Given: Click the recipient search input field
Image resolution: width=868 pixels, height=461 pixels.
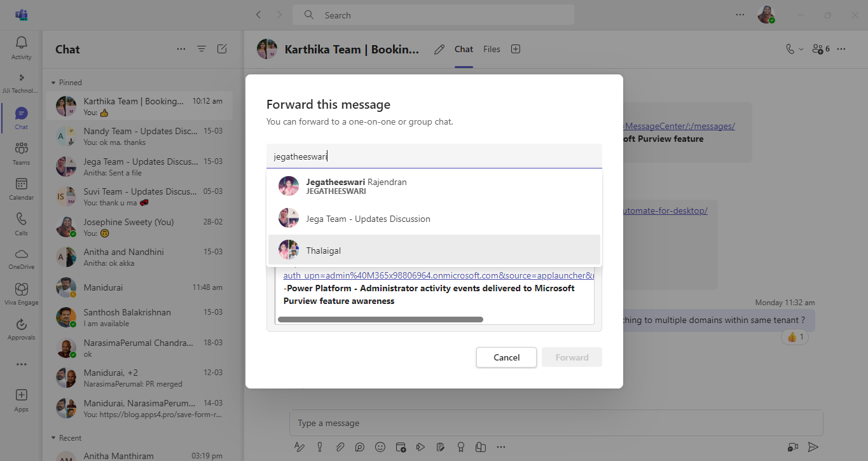Looking at the screenshot, I should coord(434,156).
